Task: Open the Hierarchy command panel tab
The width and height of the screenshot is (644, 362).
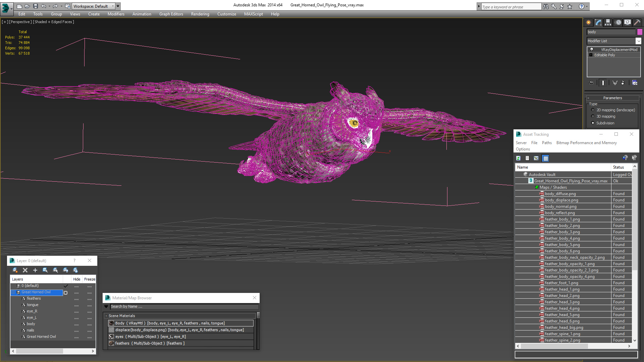Action: (608, 22)
